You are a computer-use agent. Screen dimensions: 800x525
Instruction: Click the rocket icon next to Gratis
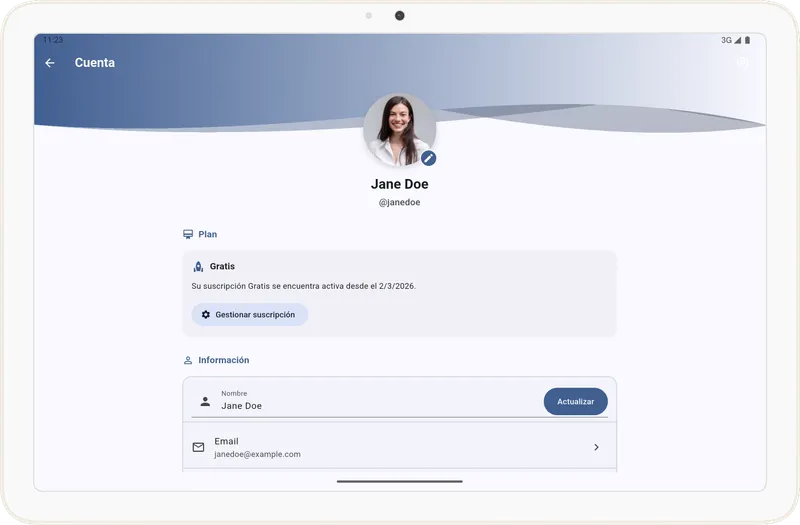coord(198,266)
